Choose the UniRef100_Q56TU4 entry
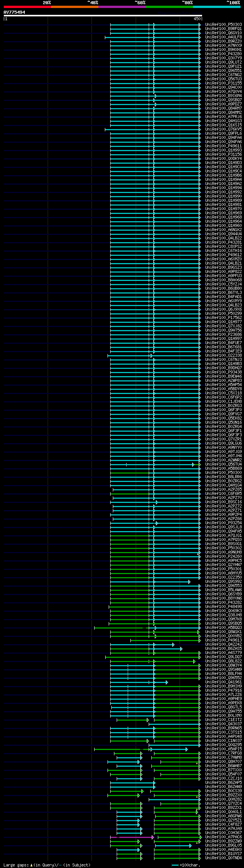 coord(223,464)
